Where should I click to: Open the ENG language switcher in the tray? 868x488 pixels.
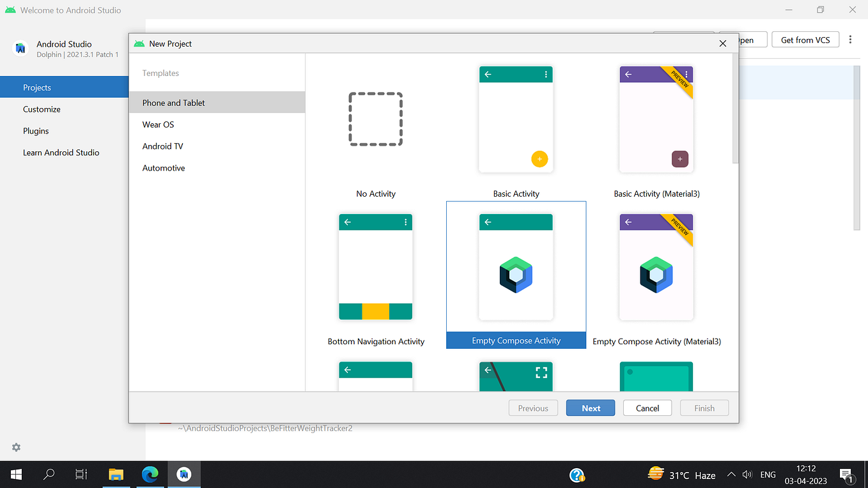pos(768,475)
